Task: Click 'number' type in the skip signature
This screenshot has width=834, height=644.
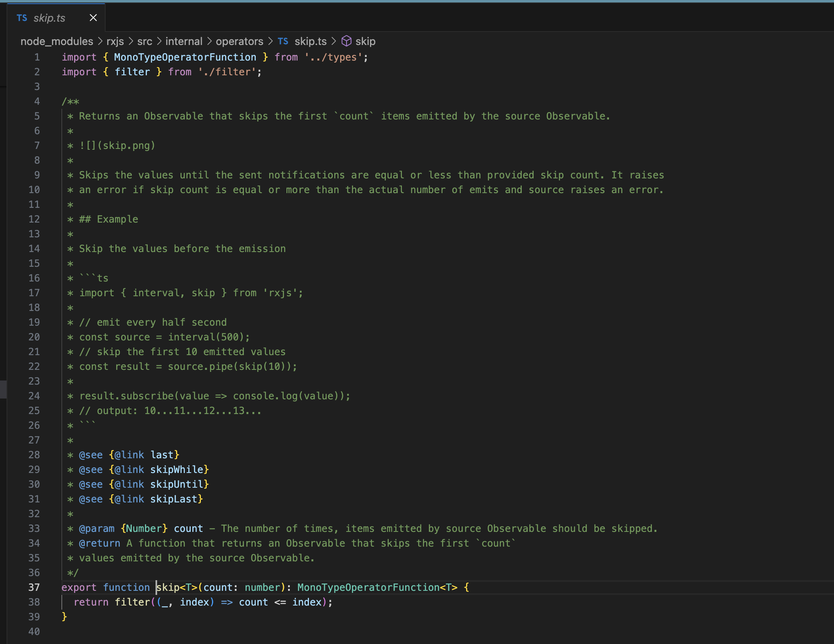Action: (262, 587)
